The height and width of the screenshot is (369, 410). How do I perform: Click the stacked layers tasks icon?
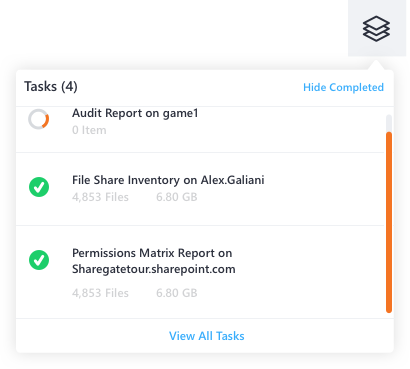coord(376,29)
